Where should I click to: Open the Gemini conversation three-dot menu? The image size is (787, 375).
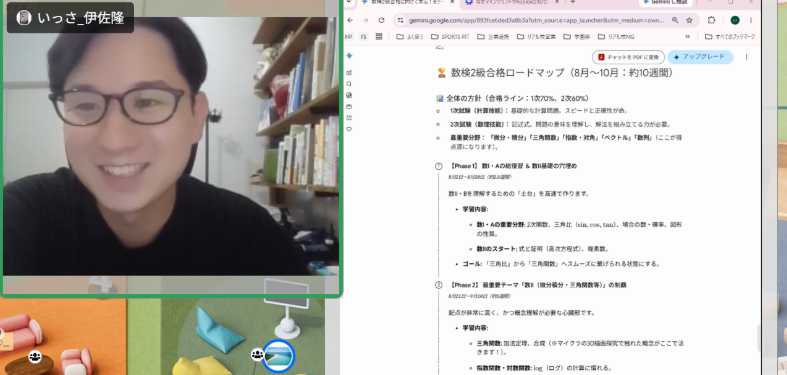[746, 57]
